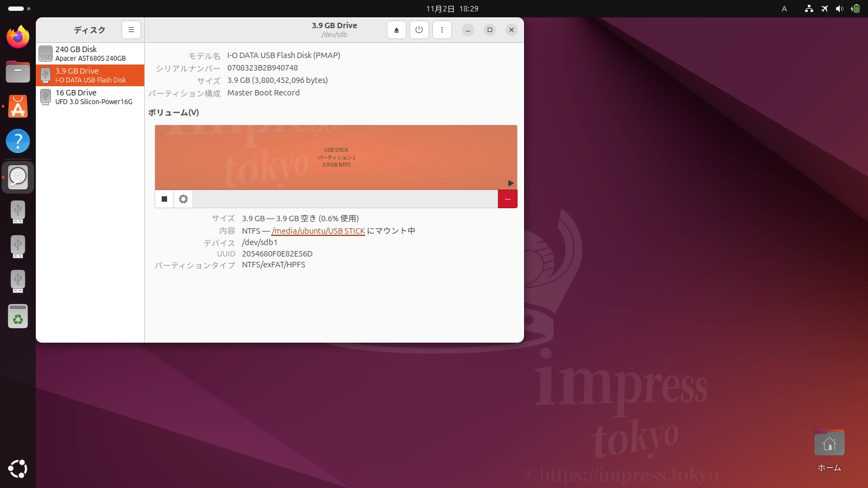Click the size "3.9 GB (3,880,452,096 bytes)"

click(278, 80)
